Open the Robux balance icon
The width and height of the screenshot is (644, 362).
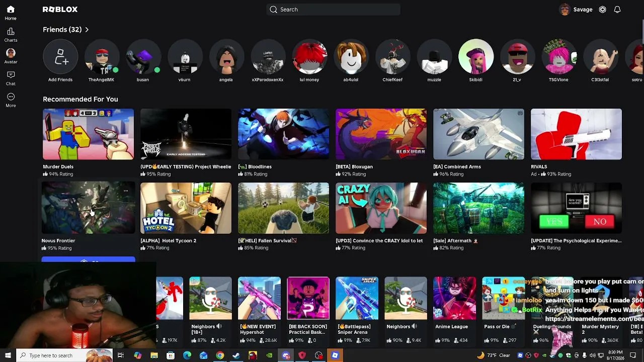tap(602, 10)
